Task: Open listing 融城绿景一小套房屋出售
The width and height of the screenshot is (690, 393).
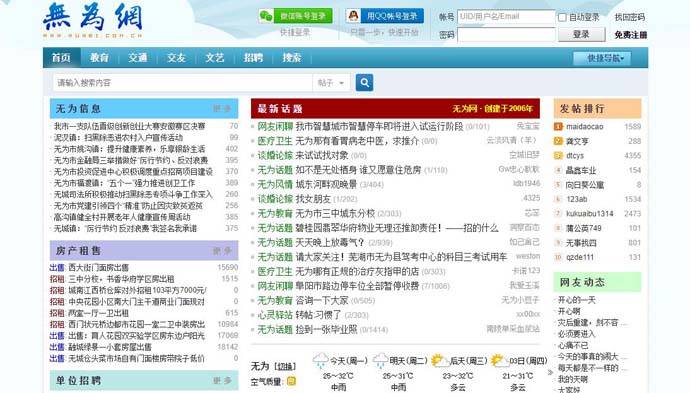Action: (110, 347)
